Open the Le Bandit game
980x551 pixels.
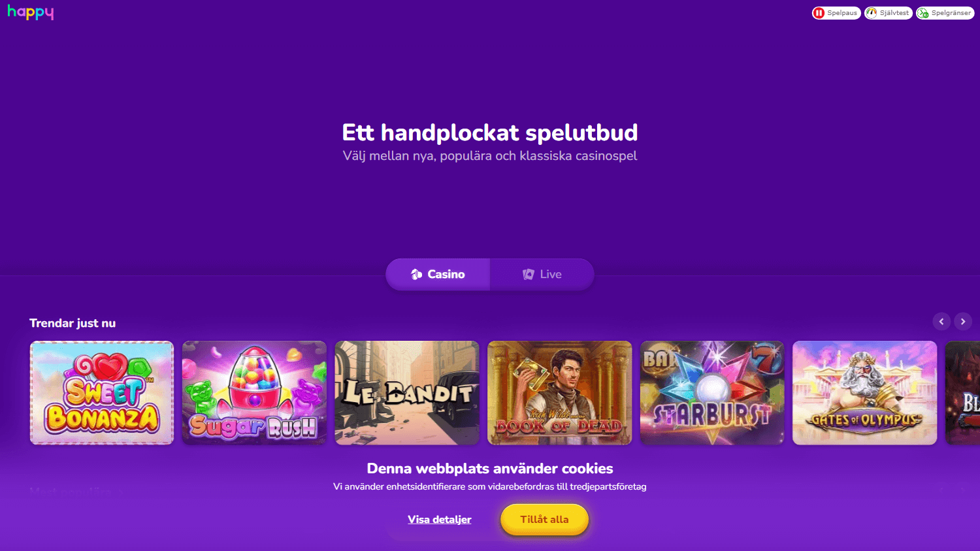point(407,392)
